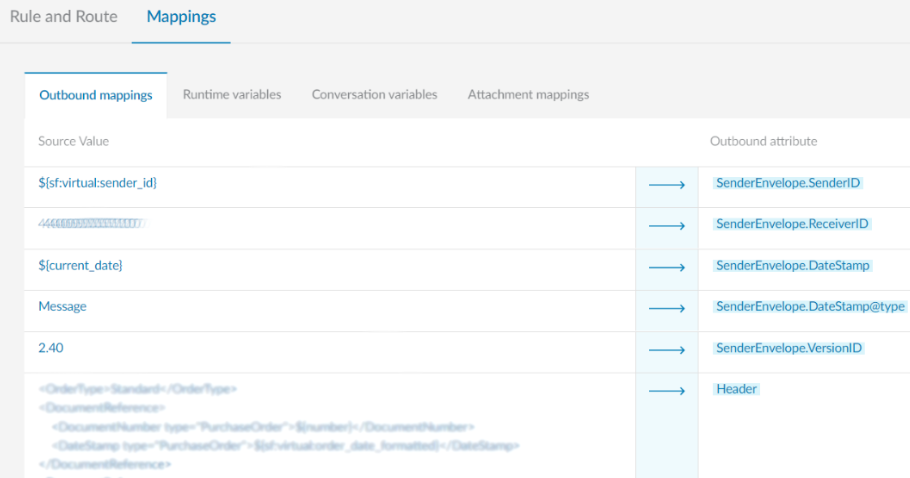Screen dimensions: 910x478
Task: Click the Message source value field
Action: (62, 307)
